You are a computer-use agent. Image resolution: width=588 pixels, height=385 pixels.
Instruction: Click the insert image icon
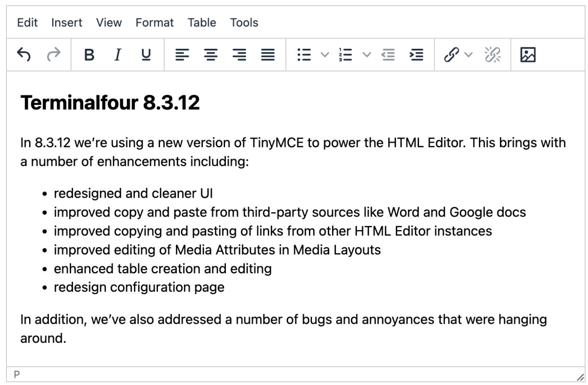528,55
